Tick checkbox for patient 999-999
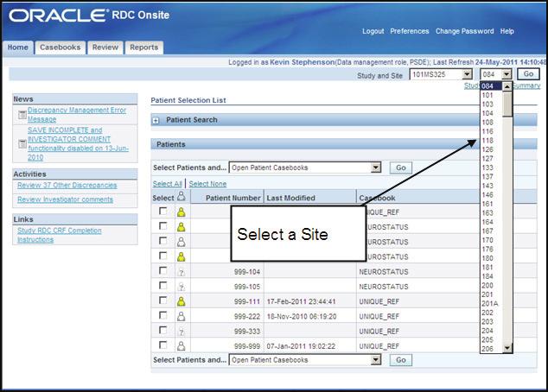 [162, 345]
